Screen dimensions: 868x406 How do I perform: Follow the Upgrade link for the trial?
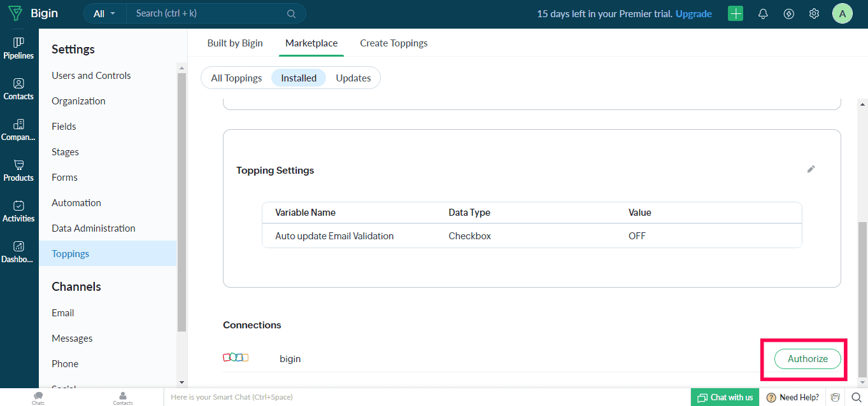(694, 13)
